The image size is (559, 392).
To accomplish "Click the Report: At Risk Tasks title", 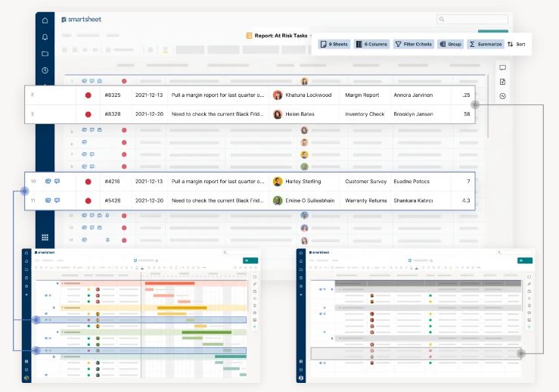I will coord(281,36).
